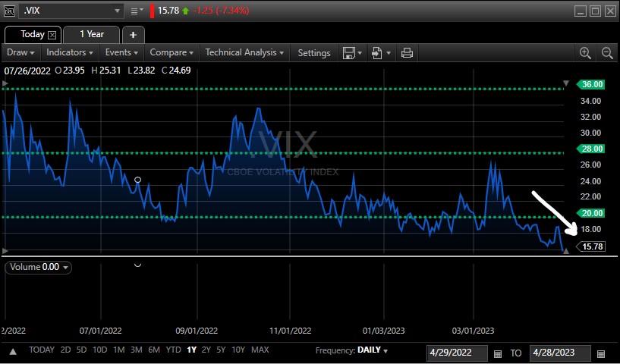The height and width of the screenshot is (364, 620).
Task: Choose the YTD time range
Action: (x=173, y=350)
